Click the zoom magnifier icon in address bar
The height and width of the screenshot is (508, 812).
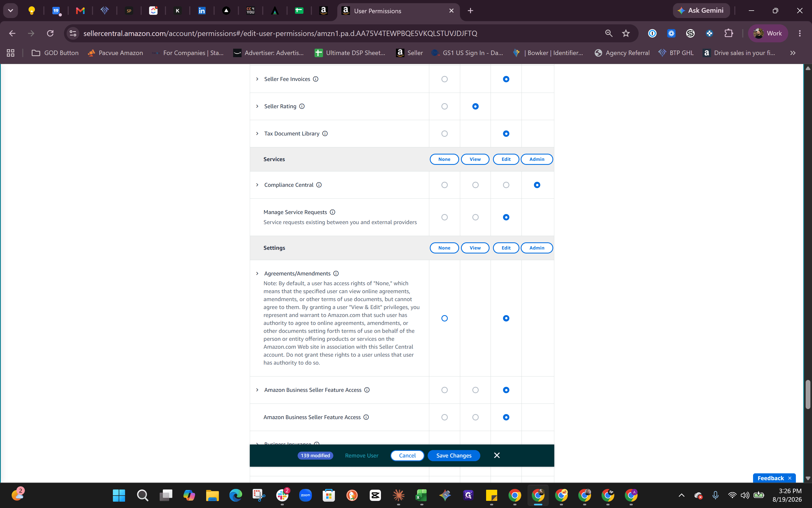click(x=609, y=33)
